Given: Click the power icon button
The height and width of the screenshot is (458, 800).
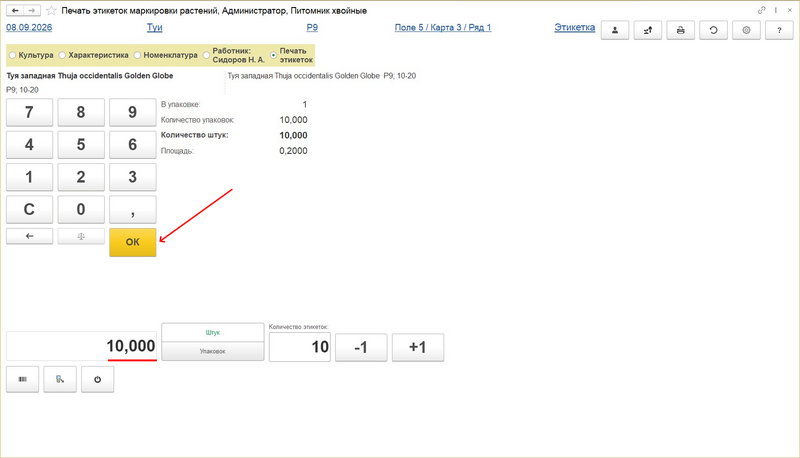Looking at the screenshot, I should (97, 379).
